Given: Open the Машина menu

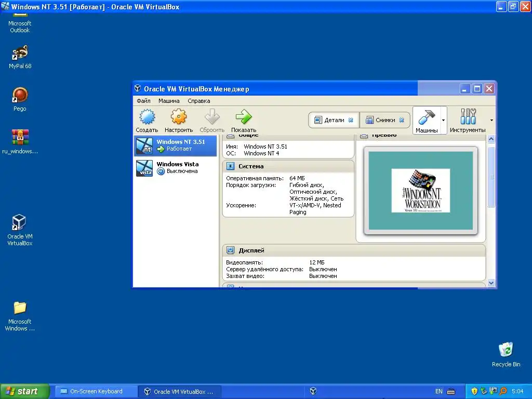Looking at the screenshot, I should pos(169,101).
